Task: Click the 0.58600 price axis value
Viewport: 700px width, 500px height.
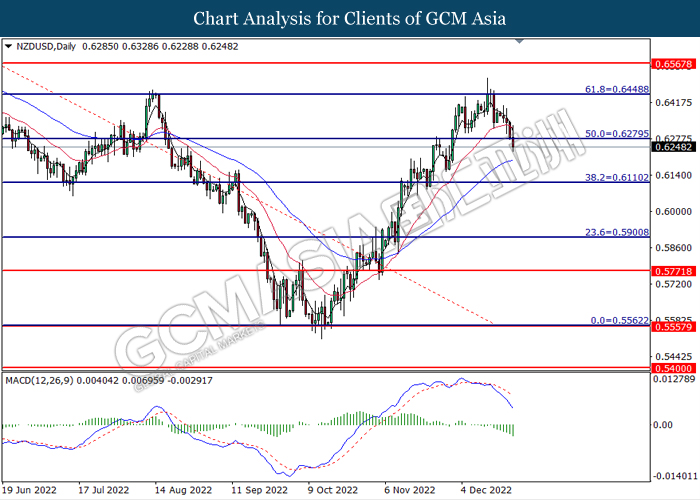Action: (x=673, y=248)
